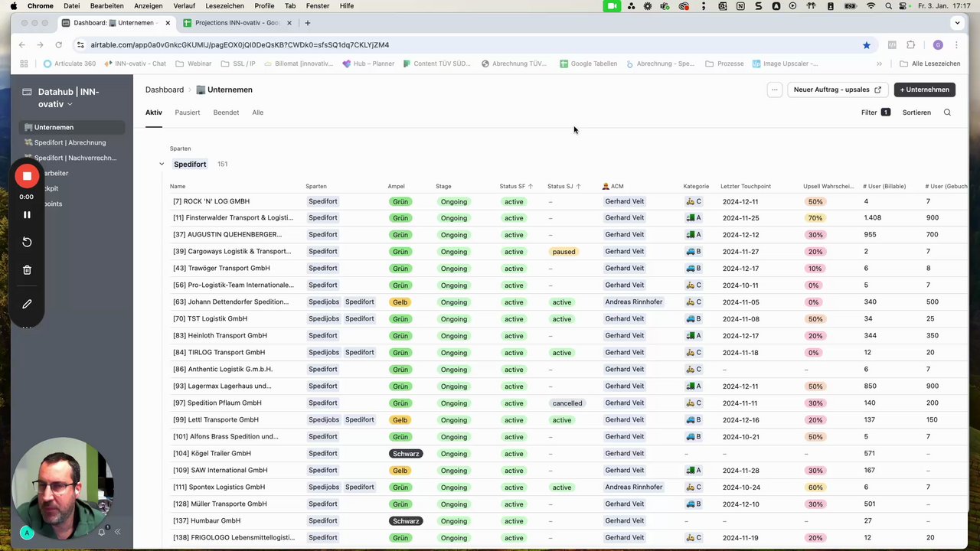Open Spedifort | Abrechnung in sidebar

coord(70,142)
